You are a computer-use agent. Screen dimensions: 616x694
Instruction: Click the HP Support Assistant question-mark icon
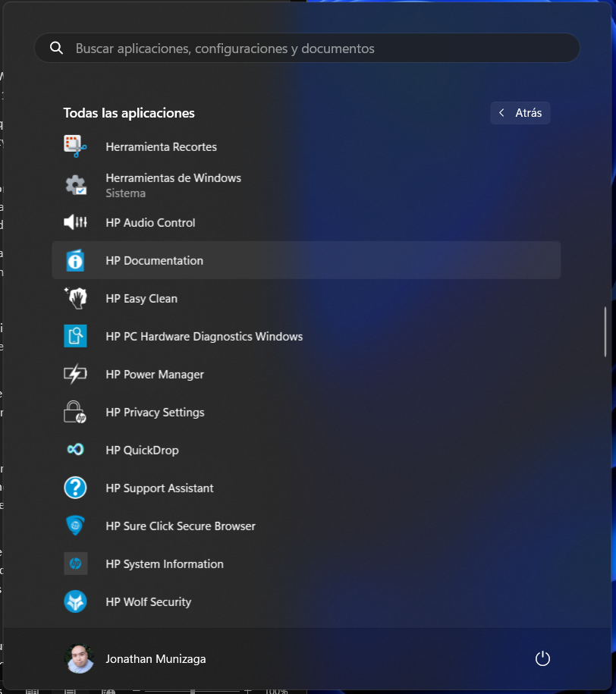75,488
